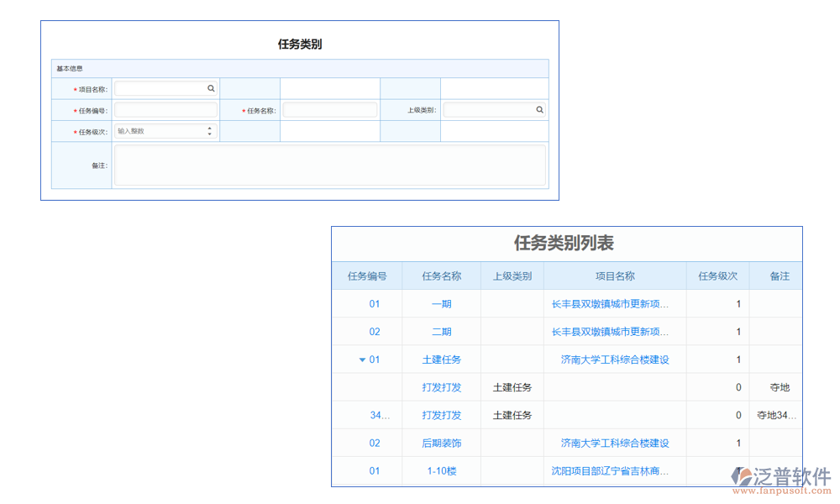This screenshot has width=840, height=504.
Task: Click the 项目名称 search magnifier icon
Action: [210, 87]
